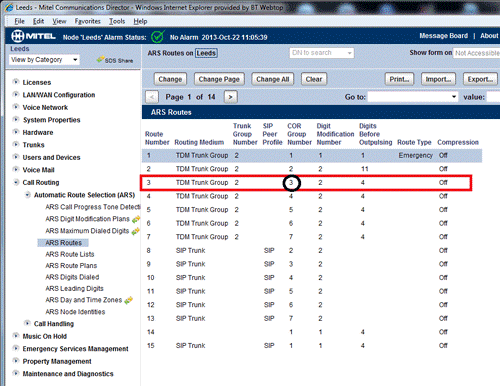Click the Export... button
The width and height of the screenshot is (500, 386).
point(480,79)
